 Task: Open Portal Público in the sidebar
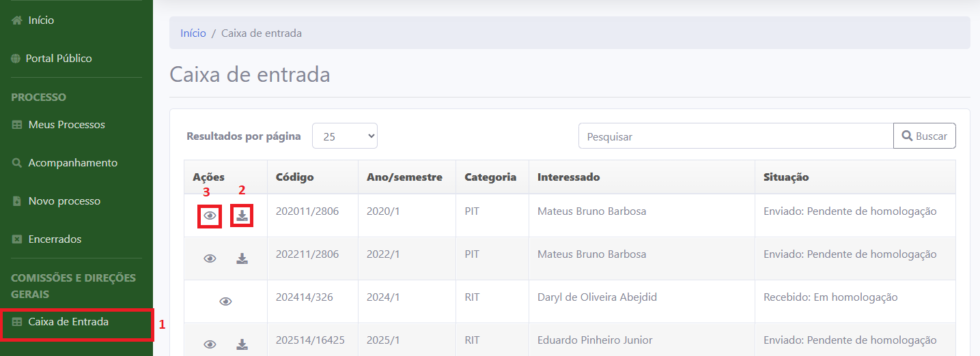(58, 59)
